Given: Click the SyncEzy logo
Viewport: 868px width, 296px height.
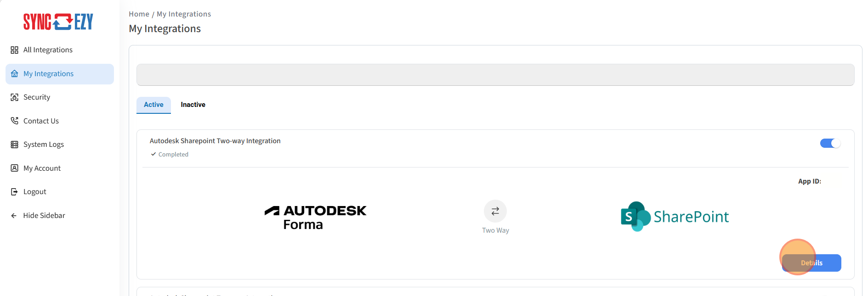Looking at the screenshot, I should (x=58, y=22).
